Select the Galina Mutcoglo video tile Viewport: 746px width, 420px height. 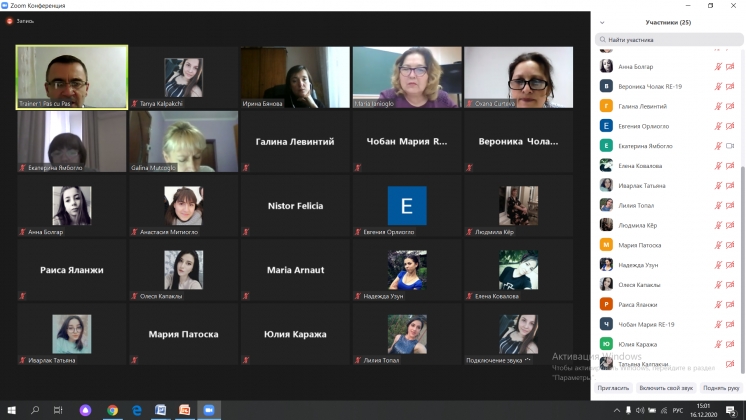184,141
